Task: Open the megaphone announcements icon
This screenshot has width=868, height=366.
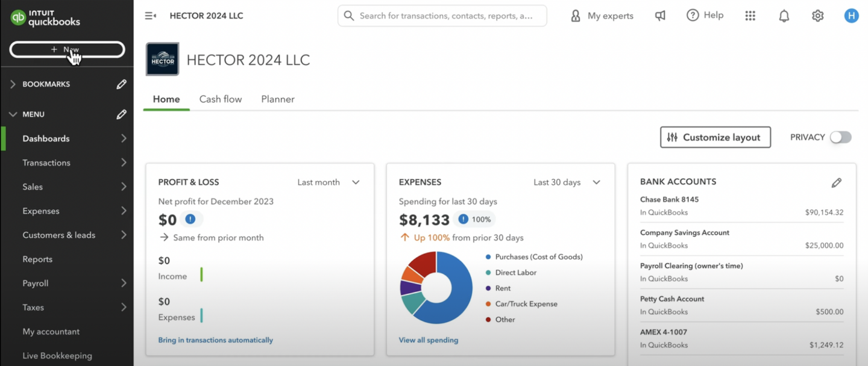Action: [661, 16]
